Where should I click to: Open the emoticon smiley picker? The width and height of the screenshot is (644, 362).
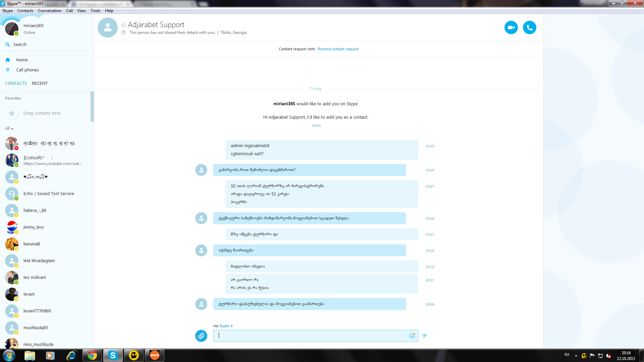click(x=412, y=336)
